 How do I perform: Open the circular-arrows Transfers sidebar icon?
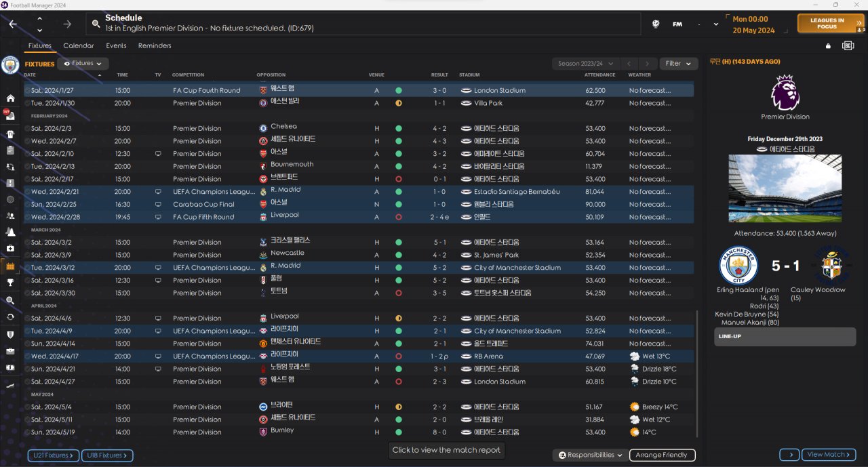(x=10, y=317)
